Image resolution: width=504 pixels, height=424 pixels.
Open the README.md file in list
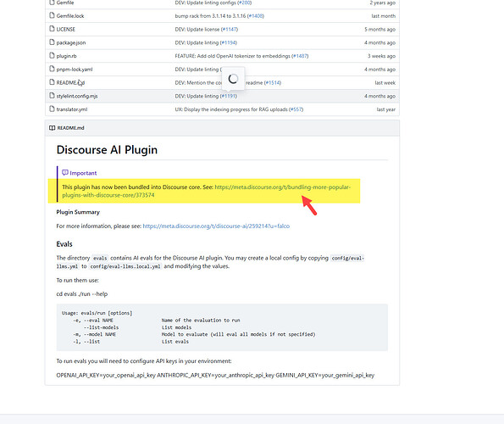pos(70,82)
